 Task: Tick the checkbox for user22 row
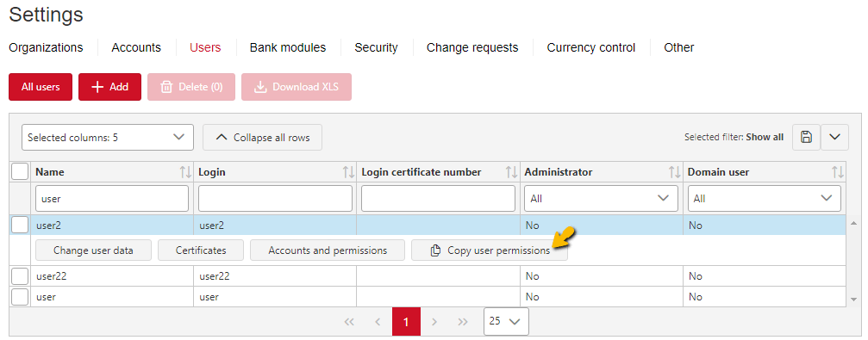click(20, 275)
